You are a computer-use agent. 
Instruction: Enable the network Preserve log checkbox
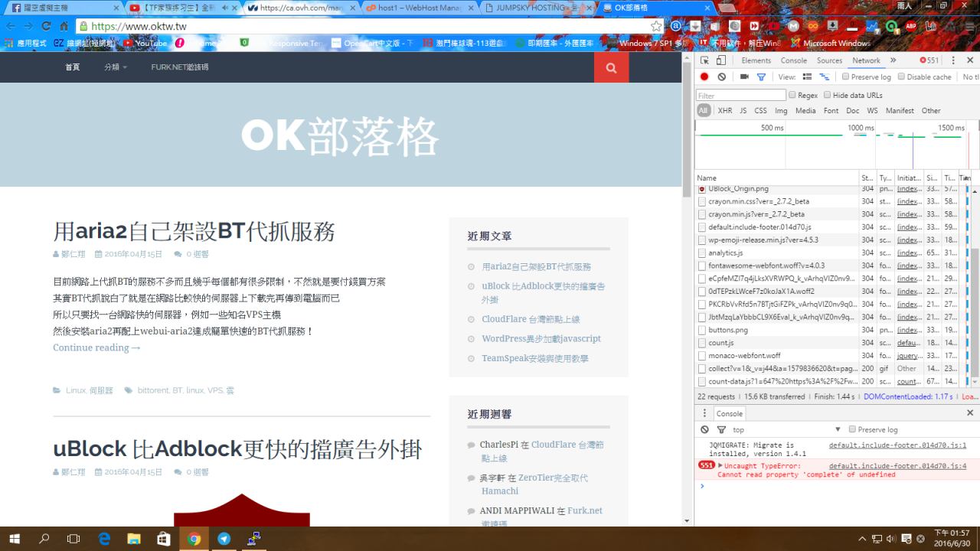846,77
